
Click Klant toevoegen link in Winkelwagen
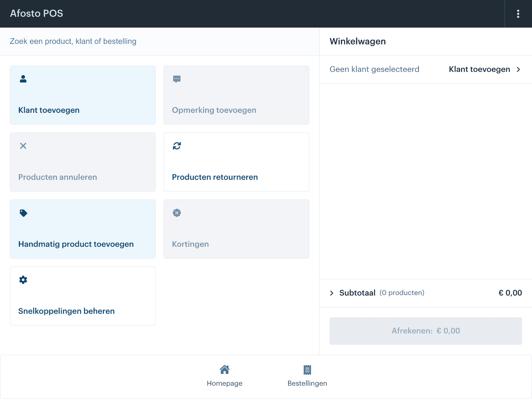point(479,69)
